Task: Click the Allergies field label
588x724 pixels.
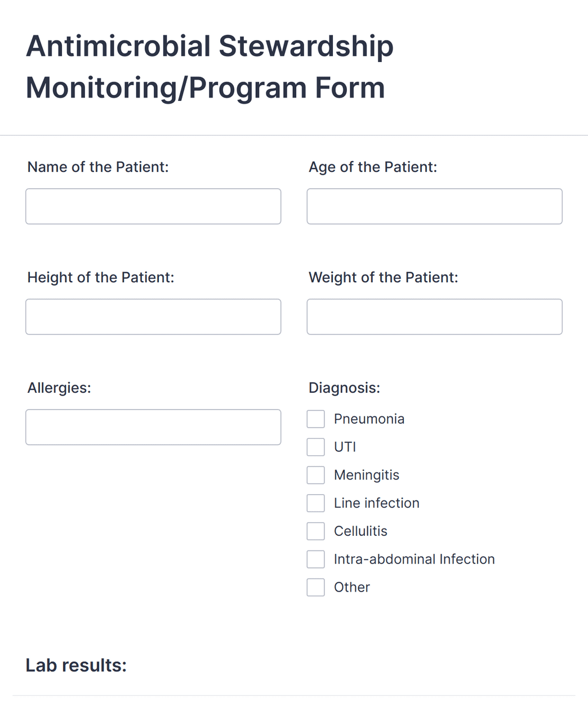Action: click(x=59, y=388)
